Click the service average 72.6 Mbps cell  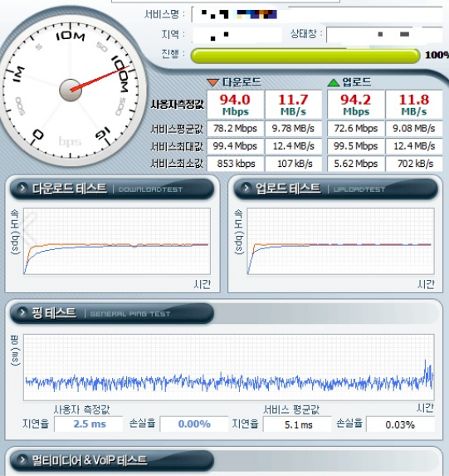click(356, 129)
